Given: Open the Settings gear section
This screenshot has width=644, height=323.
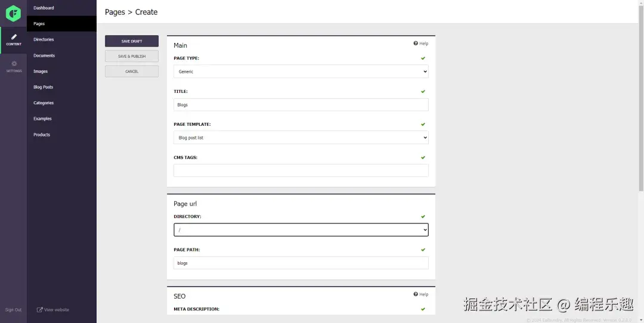Looking at the screenshot, I should (14, 67).
